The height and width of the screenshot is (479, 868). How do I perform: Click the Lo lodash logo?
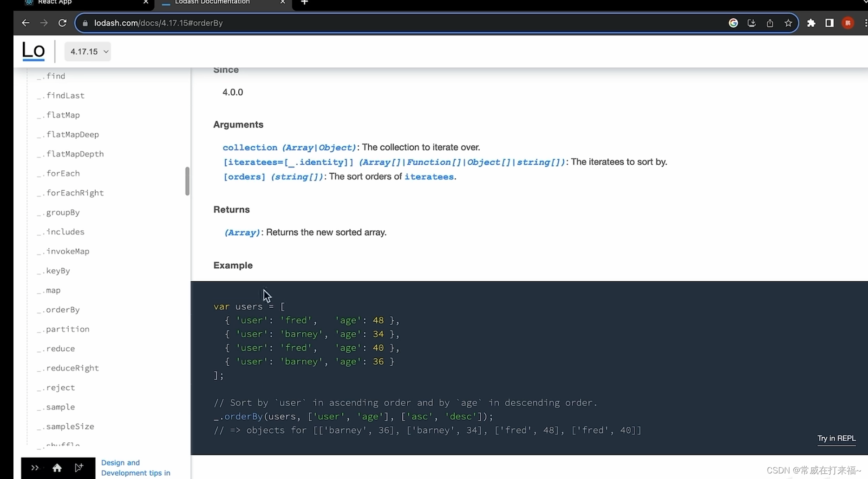[x=33, y=51]
